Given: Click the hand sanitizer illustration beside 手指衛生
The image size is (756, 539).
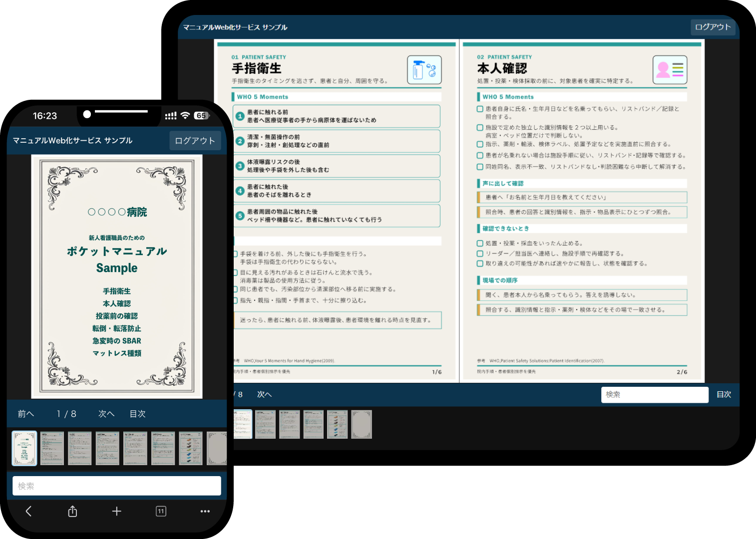Looking at the screenshot, I should 424,70.
